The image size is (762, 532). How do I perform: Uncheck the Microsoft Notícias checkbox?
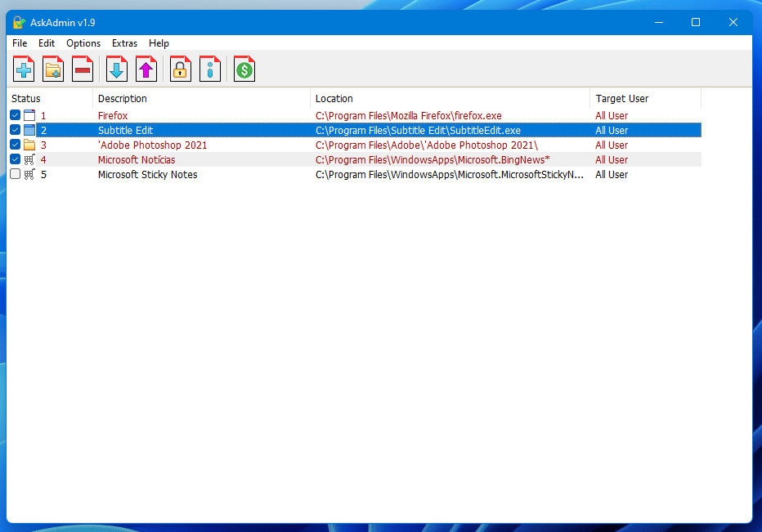pyautogui.click(x=15, y=159)
